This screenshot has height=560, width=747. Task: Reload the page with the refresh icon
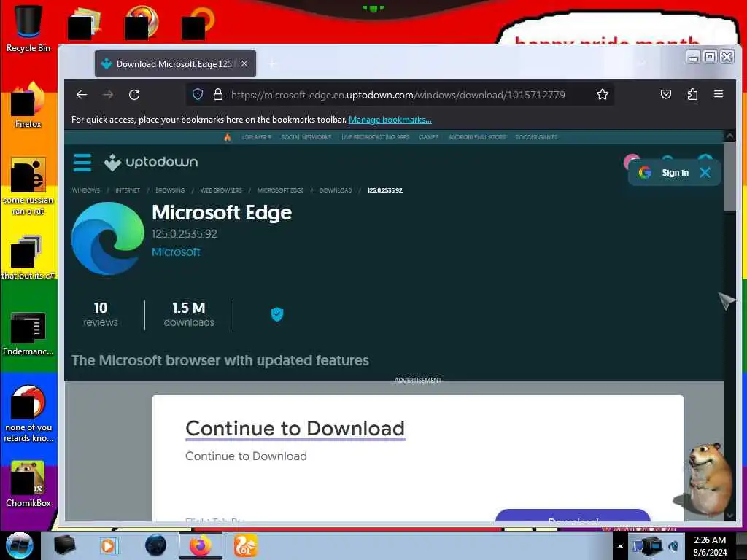tap(134, 95)
